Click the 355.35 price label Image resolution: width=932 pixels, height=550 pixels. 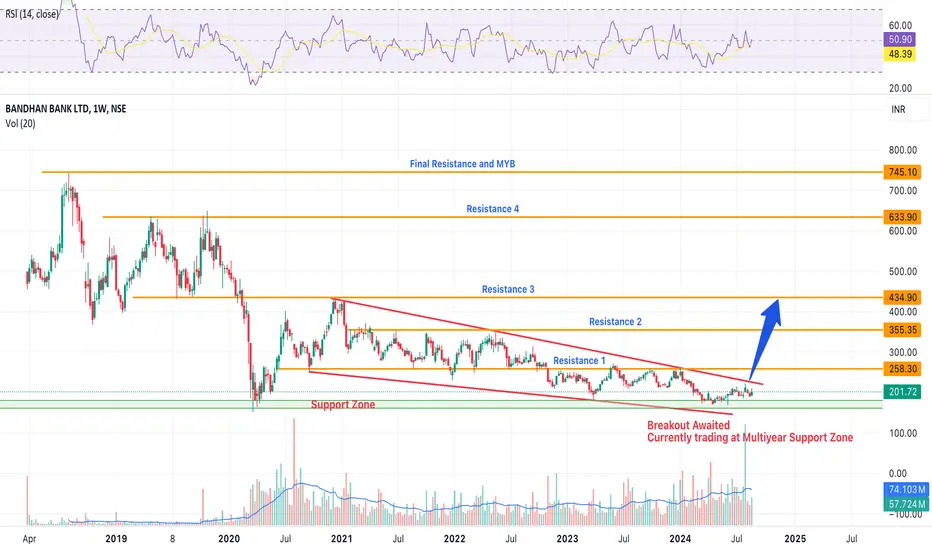(x=902, y=329)
